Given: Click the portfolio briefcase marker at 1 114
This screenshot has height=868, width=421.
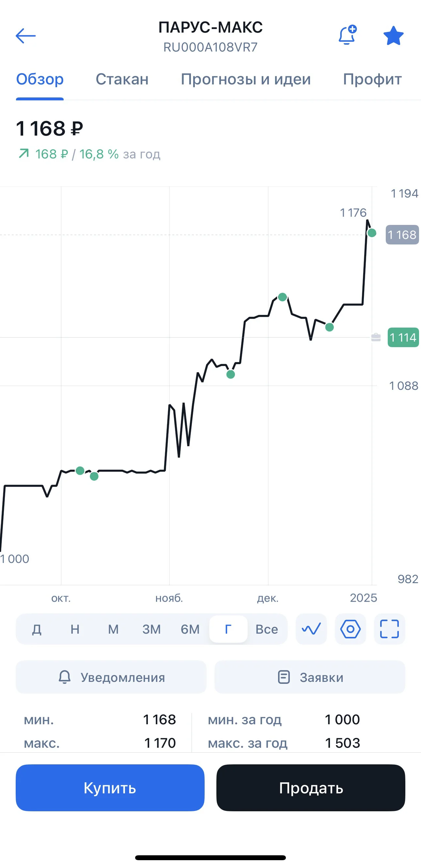Looking at the screenshot, I should click(376, 337).
